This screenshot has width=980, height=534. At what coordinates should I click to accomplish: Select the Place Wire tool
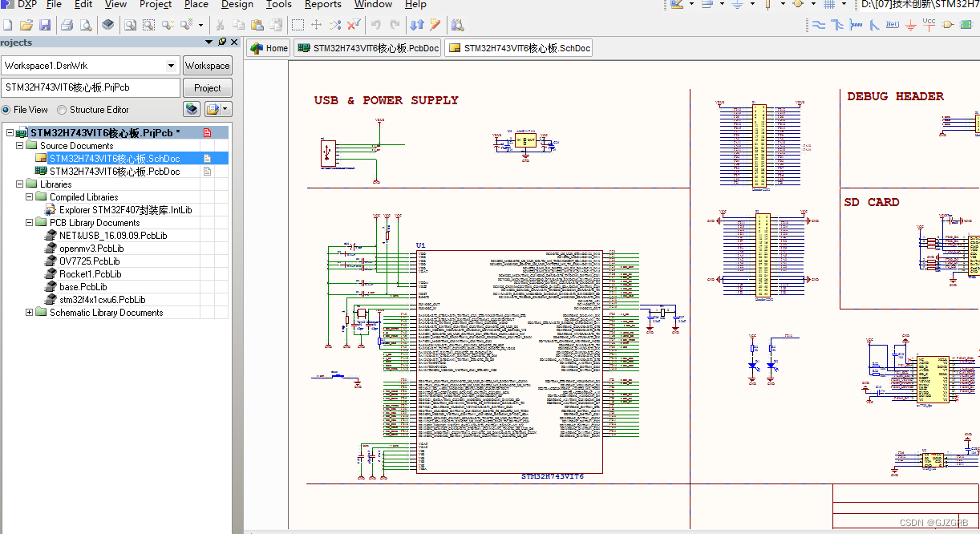coord(818,25)
